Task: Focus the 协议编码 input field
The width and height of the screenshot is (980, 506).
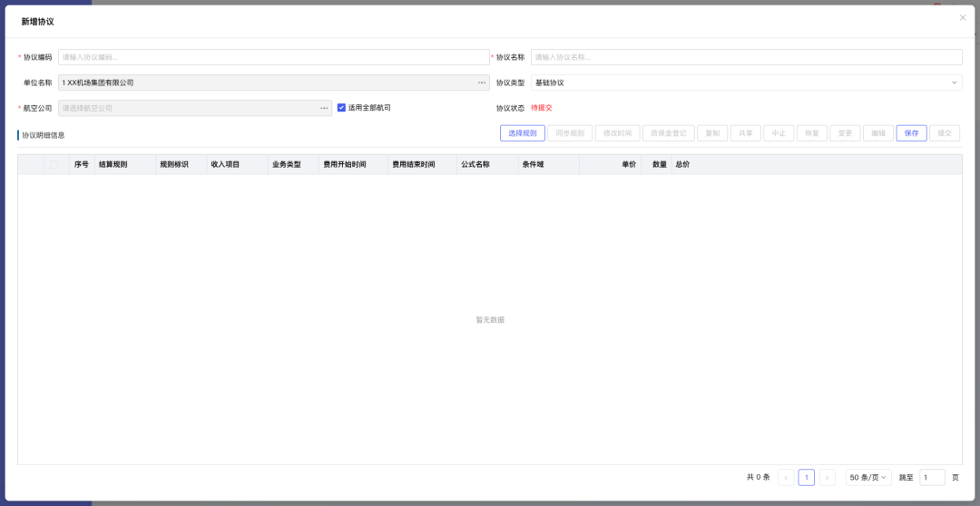Action: pyautogui.click(x=273, y=57)
